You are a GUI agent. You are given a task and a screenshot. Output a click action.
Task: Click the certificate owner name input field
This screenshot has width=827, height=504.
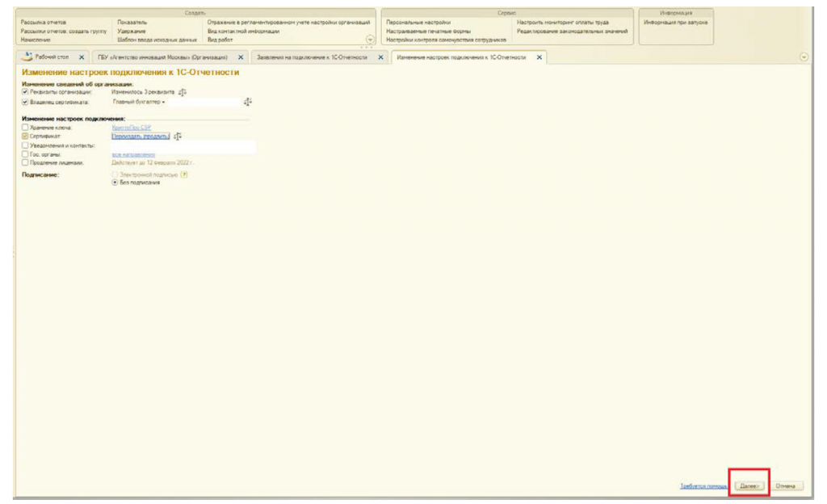(204, 103)
